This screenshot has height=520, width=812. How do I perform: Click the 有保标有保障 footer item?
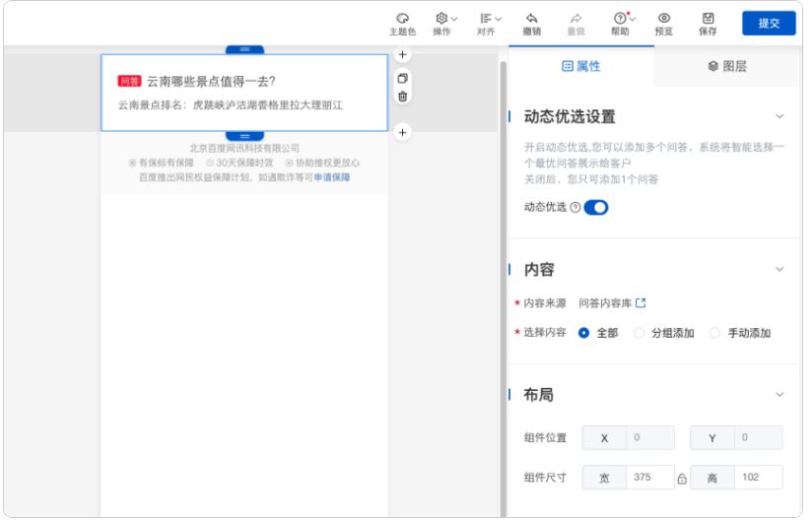point(161,162)
